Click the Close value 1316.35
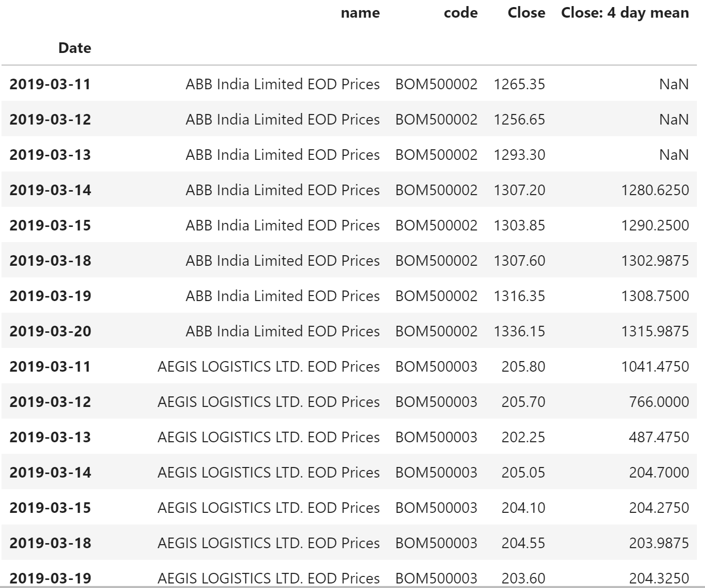Screen dimensions: 705x588 pyautogui.click(x=519, y=296)
